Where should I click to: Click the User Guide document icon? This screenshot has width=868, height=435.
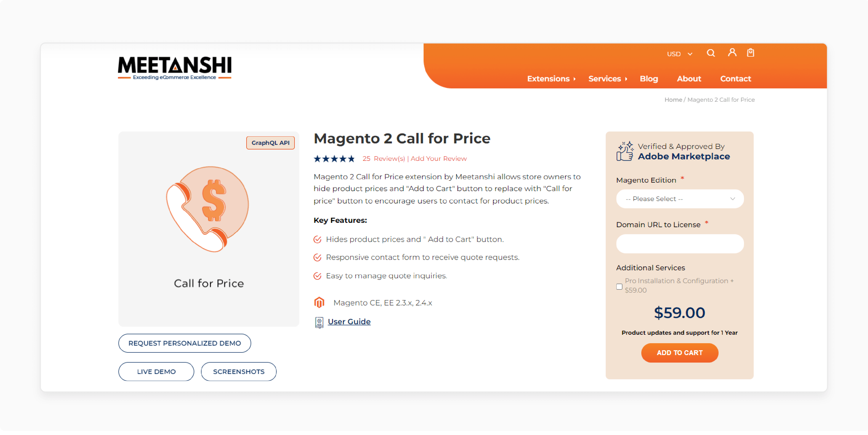318,322
